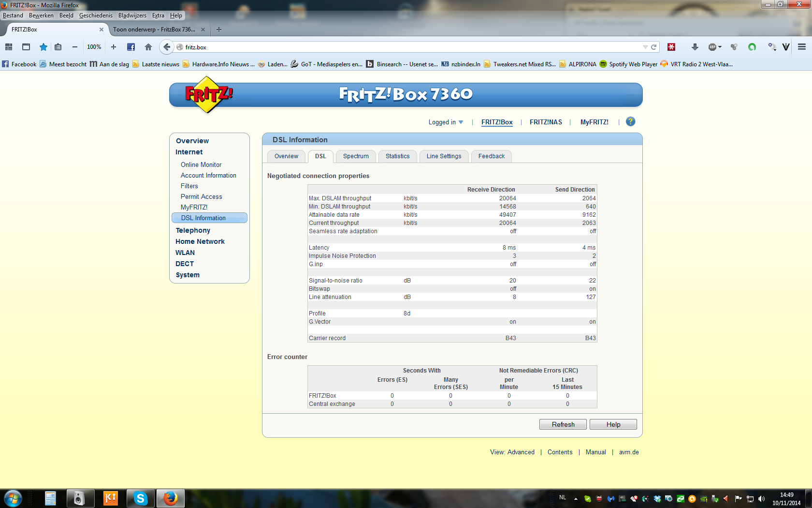Screen dimensions: 812x508
Task: Open the Firefox downloads arrow icon
Action: [695, 47]
